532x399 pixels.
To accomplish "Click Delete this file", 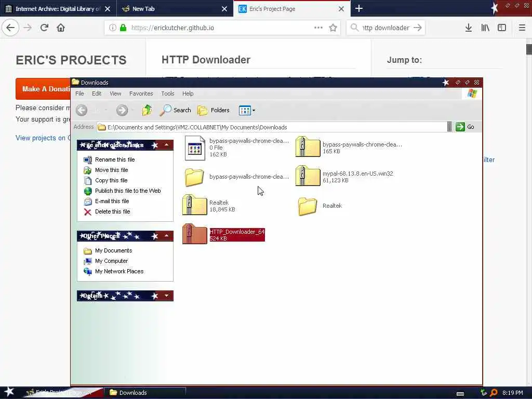I will click(113, 212).
